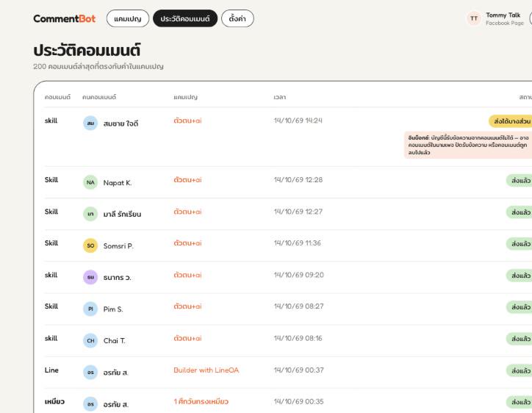Image resolution: width=532 pixels, height=413 pixels.
Task: Click the Pim S. avatar
Action: (x=90, y=309)
